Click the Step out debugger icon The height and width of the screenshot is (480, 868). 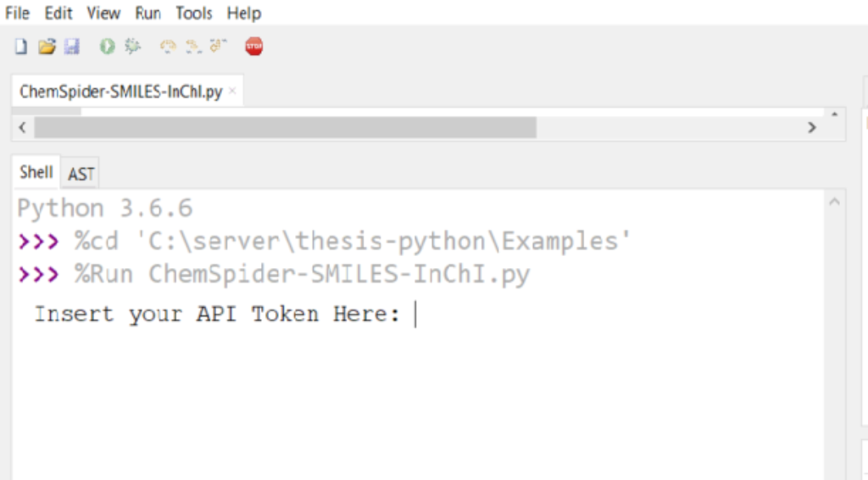click(x=218, y=47)
